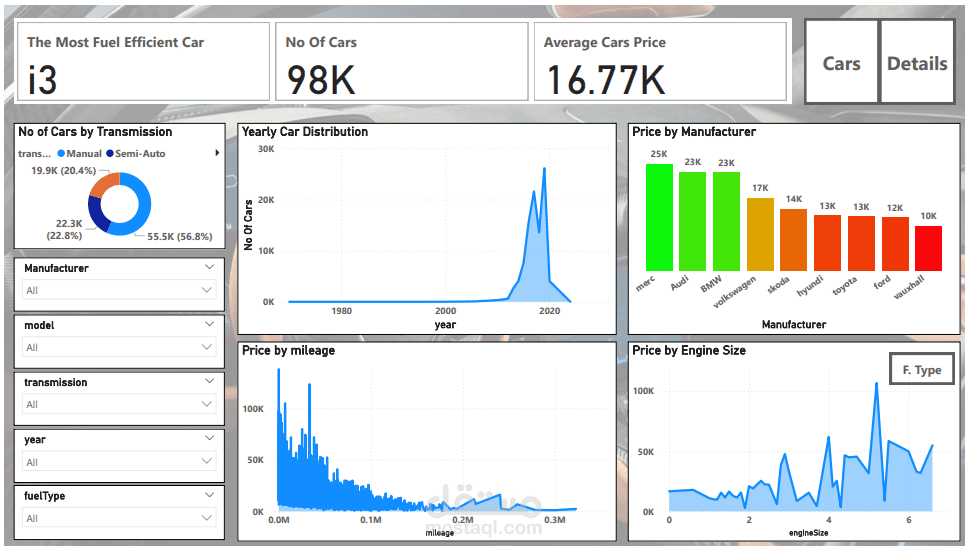Click the 19.9K (20.4%) donut label
This screenshot has height=549, width=969.
tap(64, 171)
